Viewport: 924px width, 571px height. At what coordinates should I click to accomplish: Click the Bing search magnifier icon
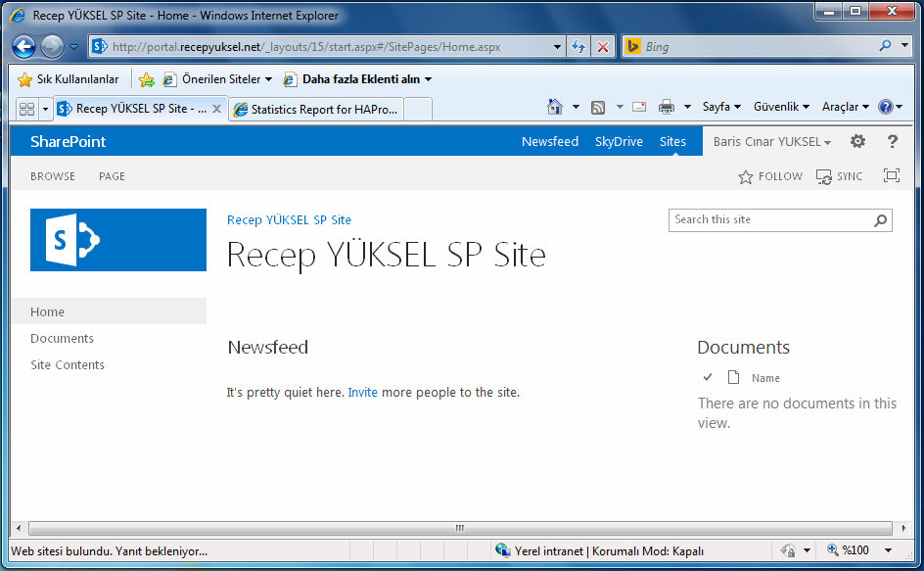click(885, 46)
